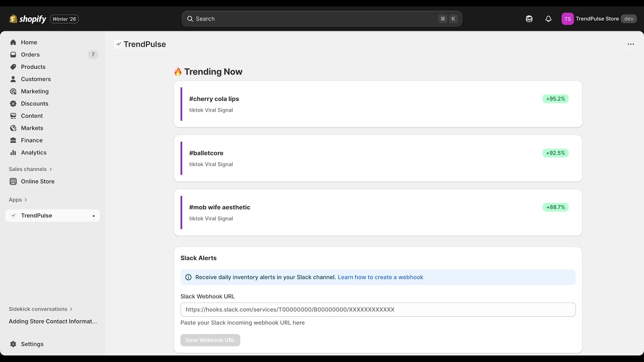
Task: Click the TS store avatar
Action: click(568, 19)
